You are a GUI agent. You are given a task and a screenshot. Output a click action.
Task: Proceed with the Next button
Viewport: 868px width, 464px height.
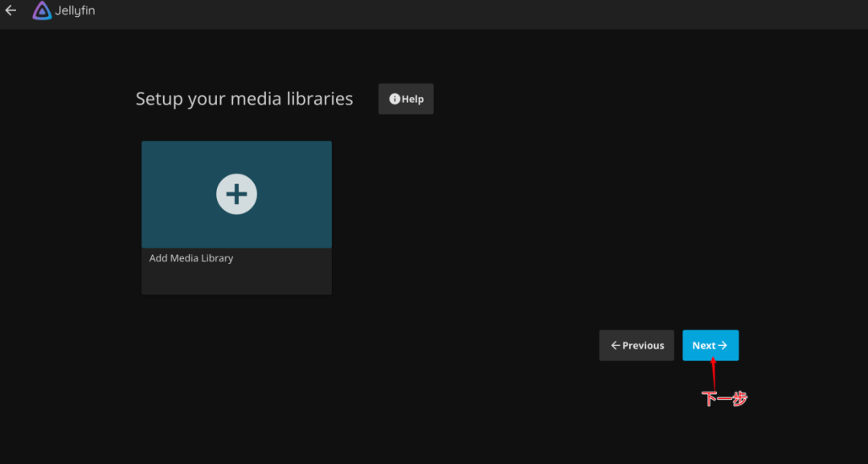[710, 346]
